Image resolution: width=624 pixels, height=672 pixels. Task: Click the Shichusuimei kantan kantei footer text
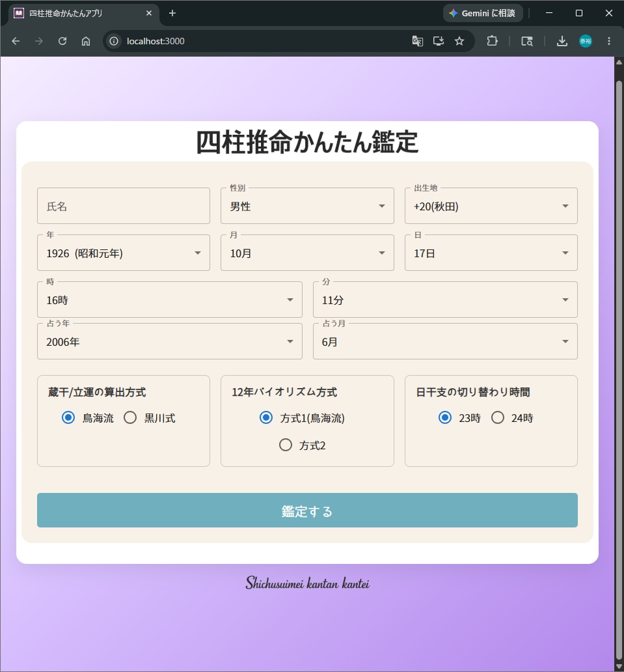coord(307,583)
